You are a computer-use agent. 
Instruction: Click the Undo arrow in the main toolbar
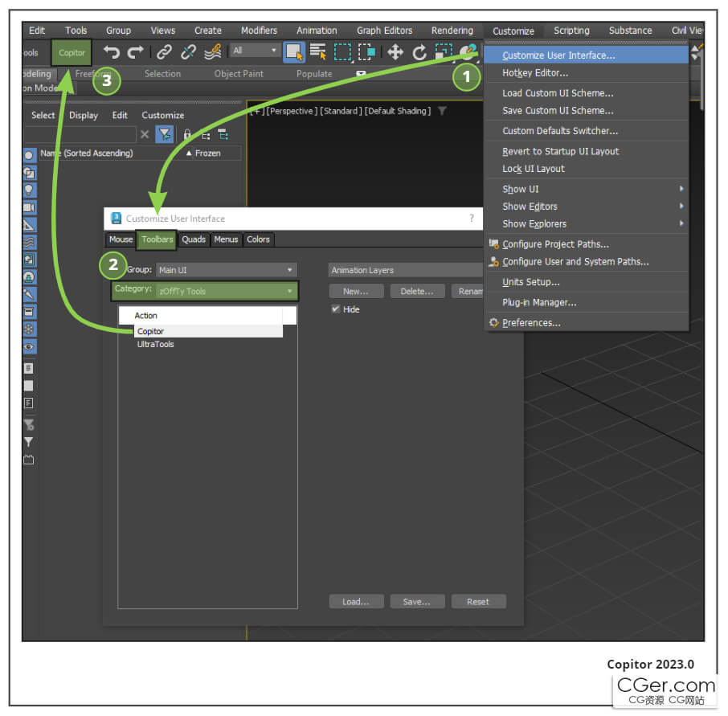(x=112, y=52)
